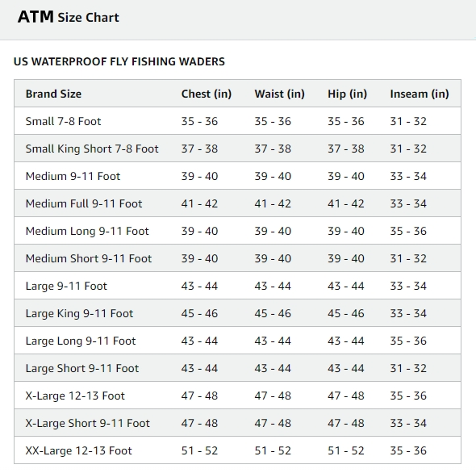Viewport: 476px width, 473px height.
Task: Select the Small 7-8 Foot row label
Action: pos(63,121)
